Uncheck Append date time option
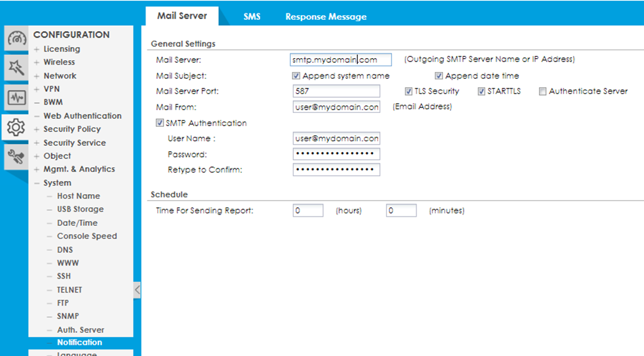Screen dimensions: 644x356 439,76
